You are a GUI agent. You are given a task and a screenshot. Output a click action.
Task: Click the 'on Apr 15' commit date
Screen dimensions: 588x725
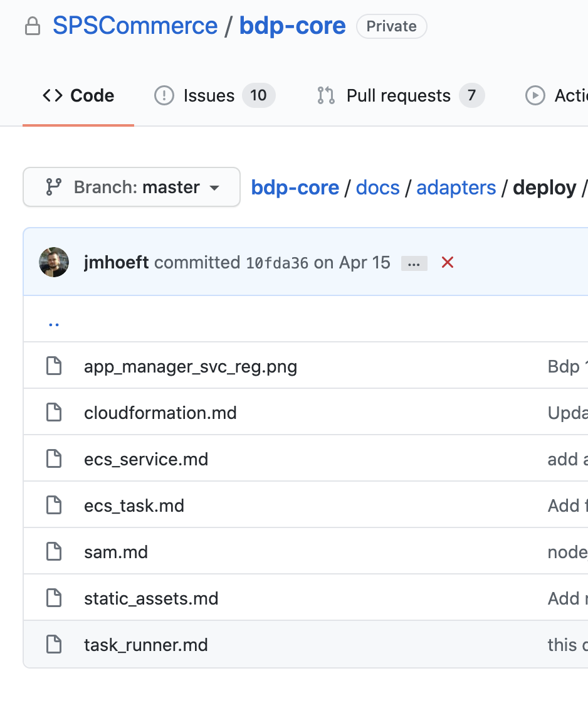coord(352,263)
